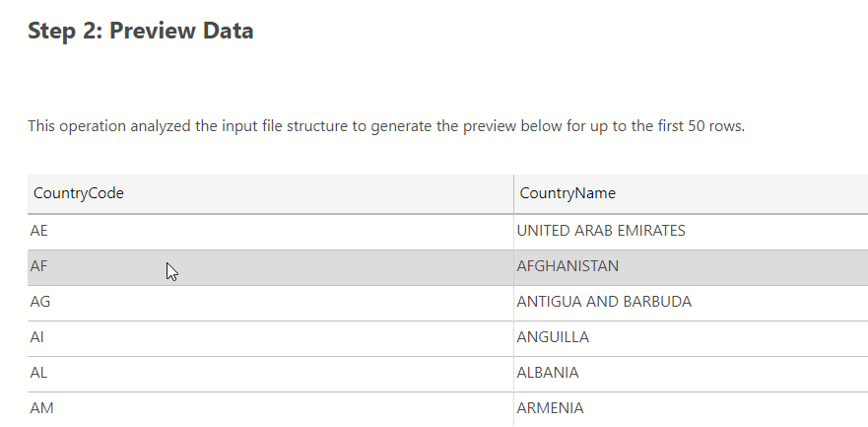The height and width of the screenshot is (427, 868).
Task: Click the UNITED ARAB EMIRATES cell
Action: (x=600, y=231)
